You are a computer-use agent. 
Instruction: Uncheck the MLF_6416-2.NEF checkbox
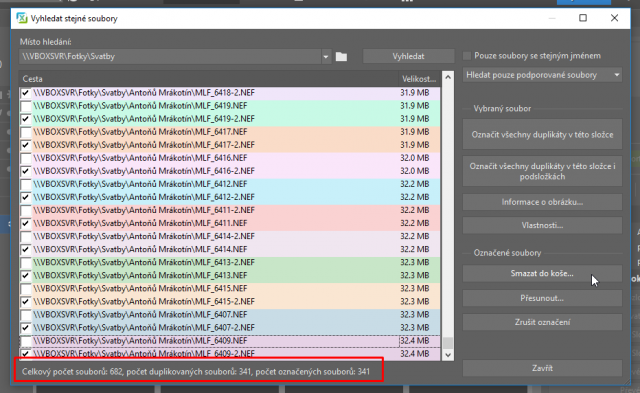pyautogui.click(x=26, y=171)
